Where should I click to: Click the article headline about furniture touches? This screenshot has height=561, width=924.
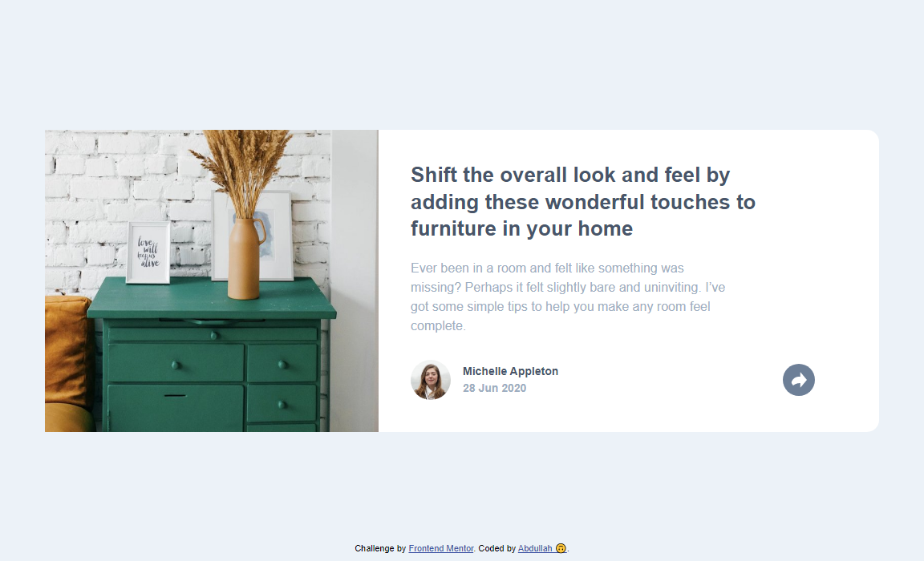[x=582, y=202]
